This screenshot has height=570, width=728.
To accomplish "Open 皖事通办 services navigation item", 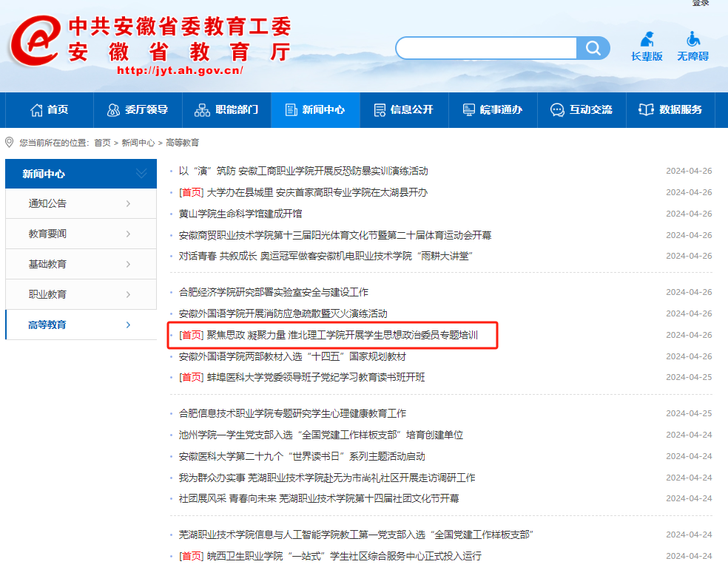I will pyautogui.click(x=493, y=109).
